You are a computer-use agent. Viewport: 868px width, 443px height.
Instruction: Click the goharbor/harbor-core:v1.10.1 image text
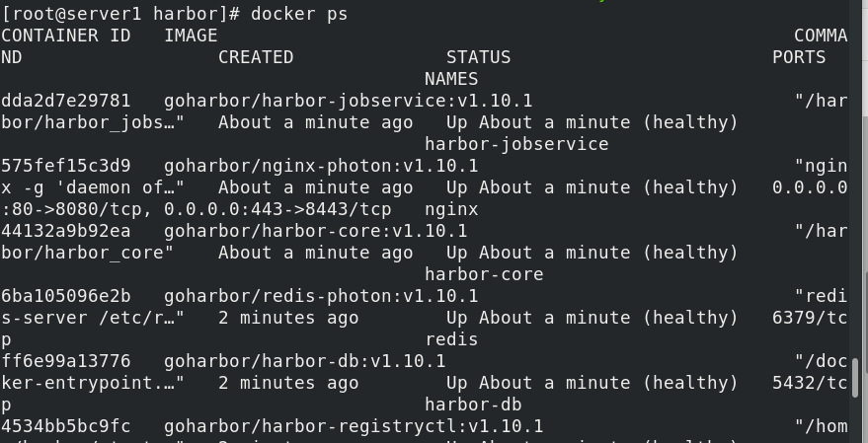click(x=315, y=231)
